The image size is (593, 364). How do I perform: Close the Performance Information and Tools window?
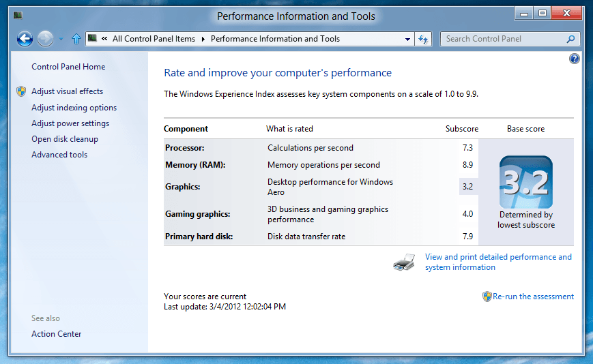pyautogui.click(x=566, y=13)
